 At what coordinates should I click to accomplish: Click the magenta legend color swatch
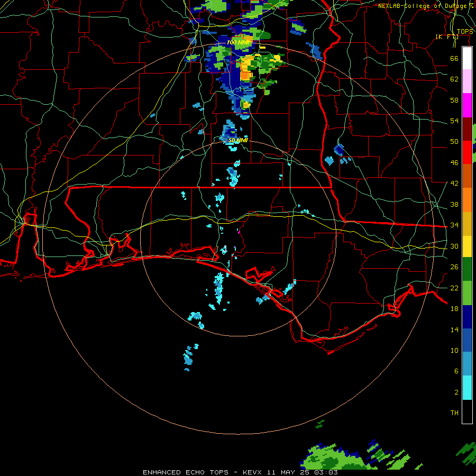tap(467, 105)
